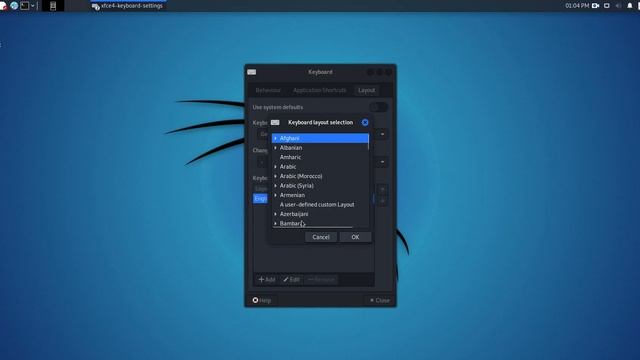Viewport: 640px width, 360px height.
Task: Click the display tray icon
Action: coord(607,6)
